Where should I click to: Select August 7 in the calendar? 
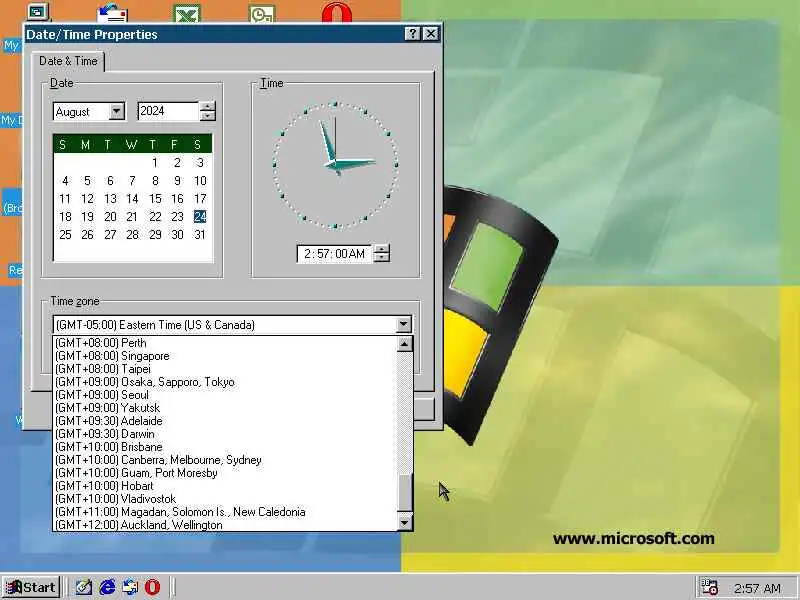coord(132,181)
